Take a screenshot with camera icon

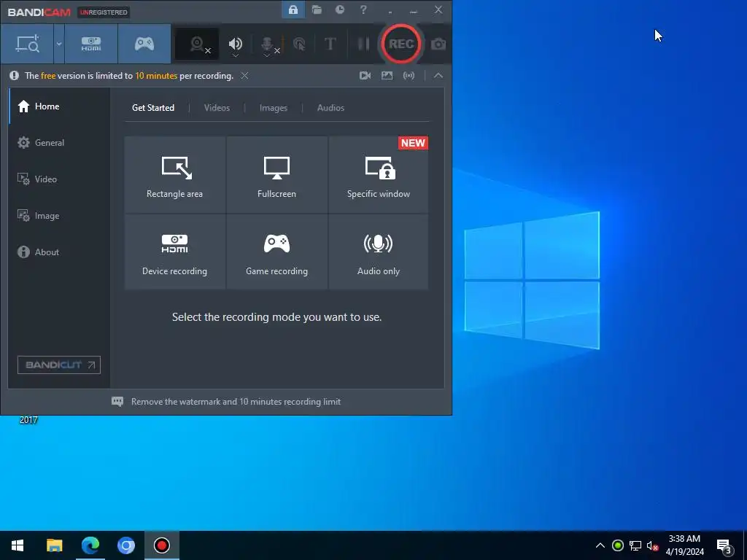[438, 44]
